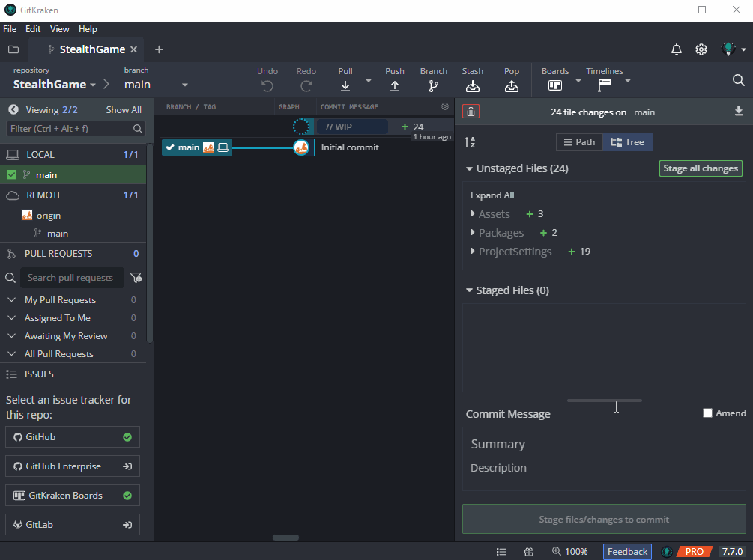Connect GitLab sign-in arrow icon
Screen dimensions: 753x560
click(x=127, y=525)
